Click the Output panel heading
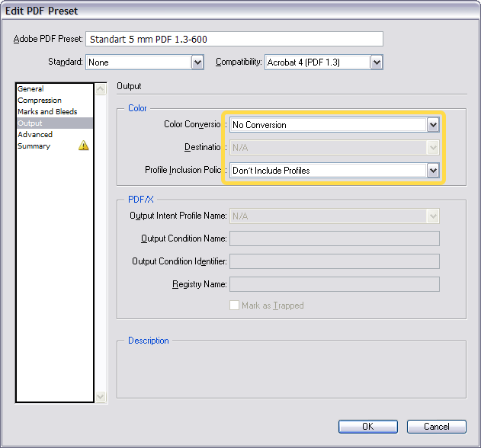Image resolution: width=481 pixels, height=448 pixels. (x=129, y=86)
